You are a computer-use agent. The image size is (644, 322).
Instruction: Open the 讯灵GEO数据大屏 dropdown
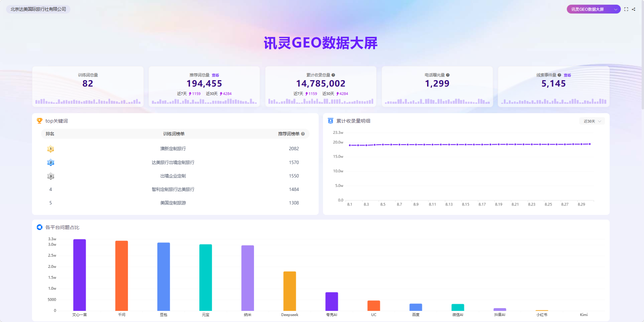593,9
